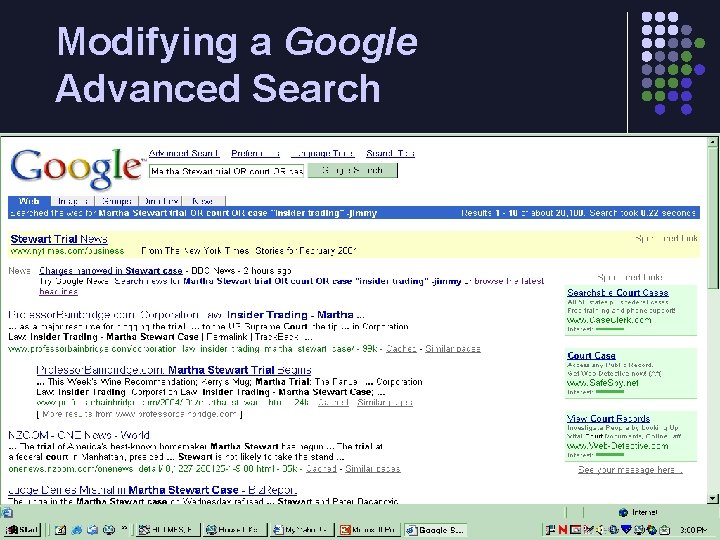
Task: Launch Internet Explorer from Quick Launch
Action: (x=77, y=529)
